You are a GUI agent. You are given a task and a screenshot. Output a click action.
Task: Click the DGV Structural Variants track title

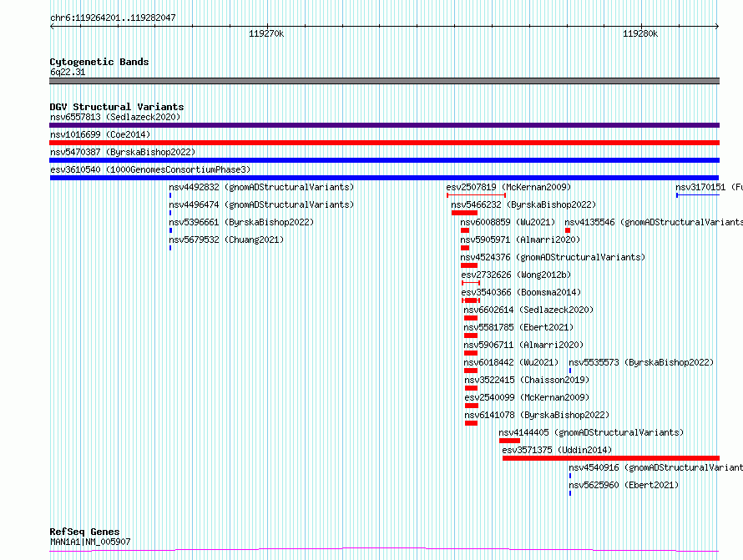117,107
